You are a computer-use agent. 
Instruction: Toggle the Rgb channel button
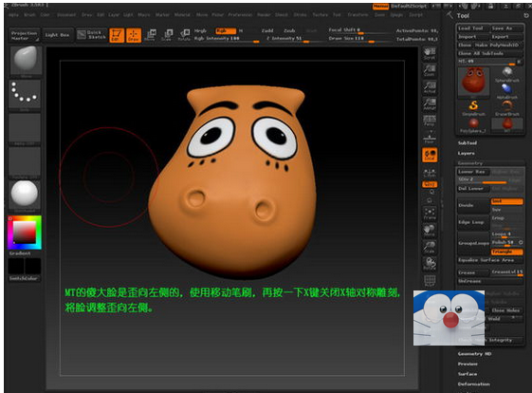(226, 31)
